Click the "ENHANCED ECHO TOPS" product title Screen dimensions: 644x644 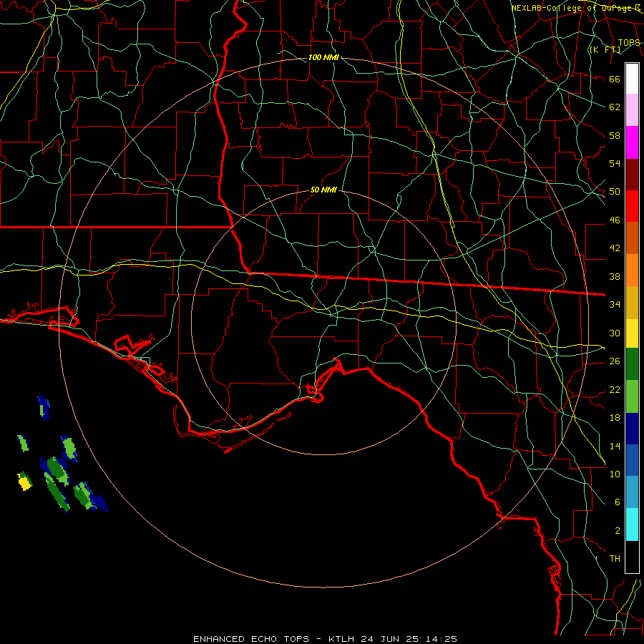coord(251,639)
